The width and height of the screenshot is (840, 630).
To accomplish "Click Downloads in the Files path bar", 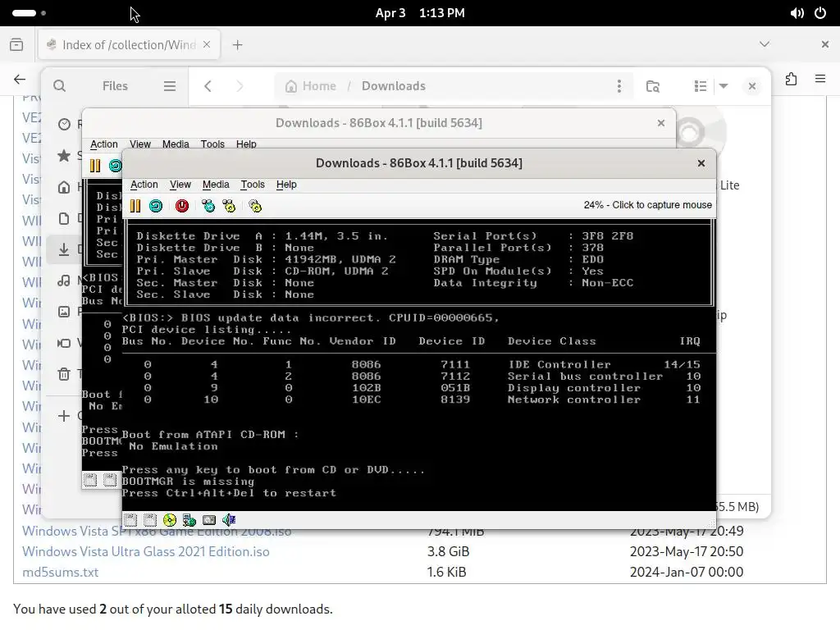I will (393, 85).
